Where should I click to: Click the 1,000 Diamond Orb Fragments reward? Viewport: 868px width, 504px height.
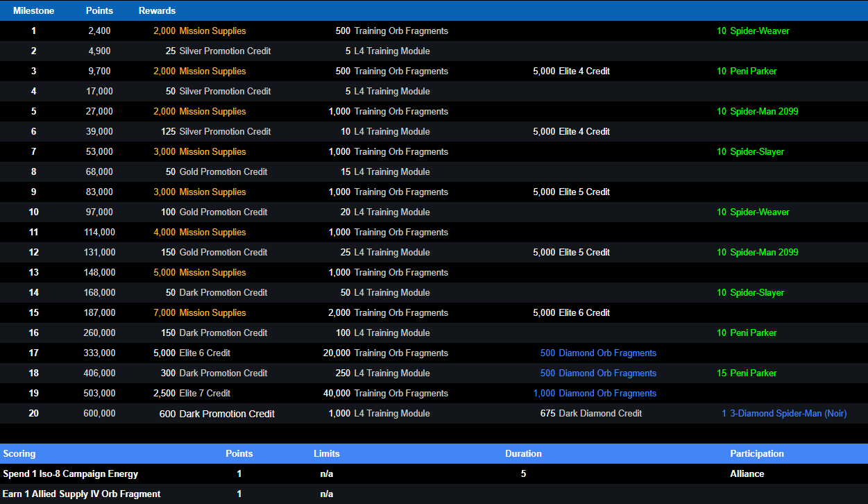(x=595, y=394)
